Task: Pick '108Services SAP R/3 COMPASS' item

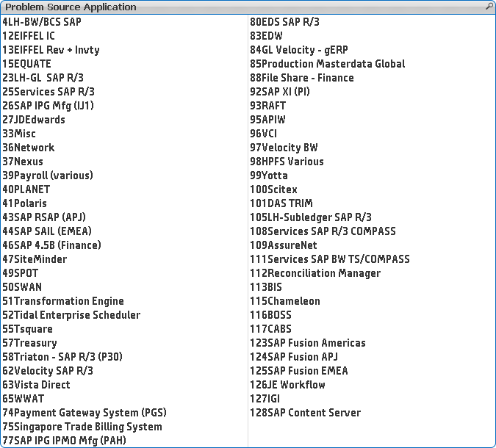Action: click(372, 231)
